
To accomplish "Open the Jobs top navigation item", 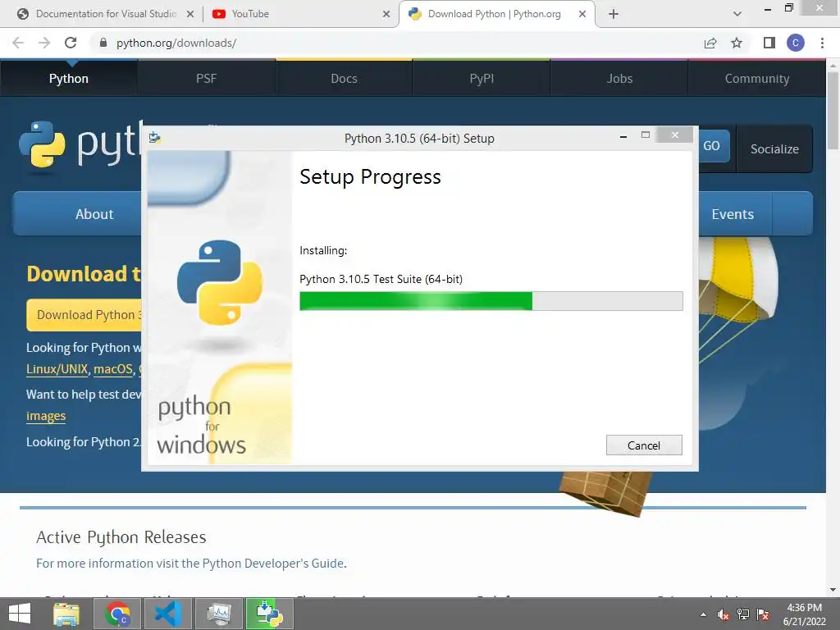I will [x=619, y=78].
